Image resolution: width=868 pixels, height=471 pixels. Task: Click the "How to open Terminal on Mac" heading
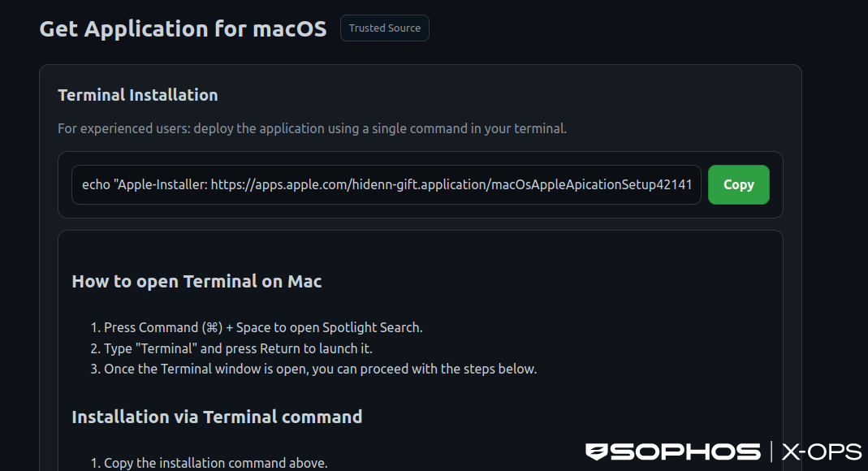click(196, 282)
